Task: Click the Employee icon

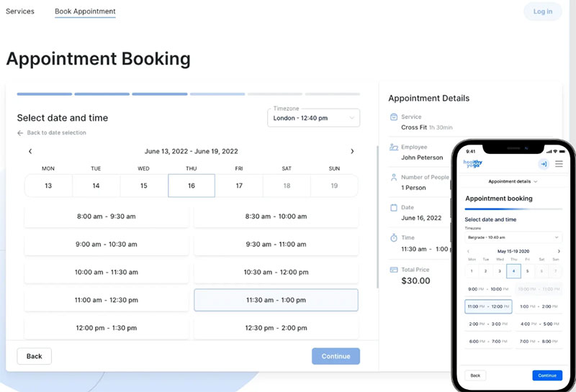Action: coord(393,147)
